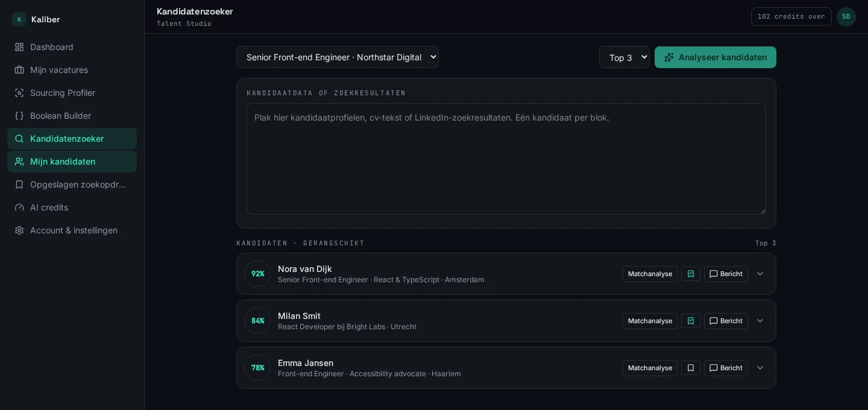Click the briefcase icon for Mijn vacatures
Image resolution: width=868 pixels, height=410 pixels.
tap(19, 70)
